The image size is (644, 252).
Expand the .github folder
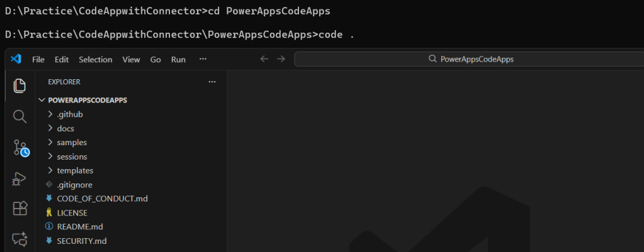(69, 114)
